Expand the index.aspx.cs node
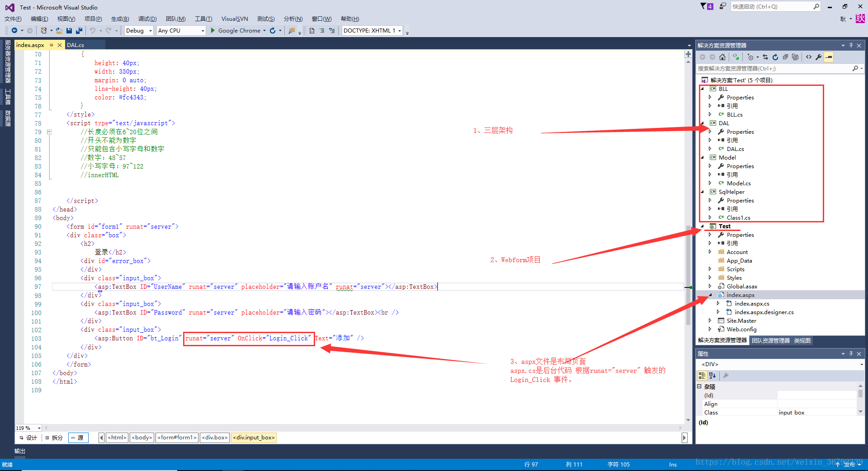 [718, 303]
